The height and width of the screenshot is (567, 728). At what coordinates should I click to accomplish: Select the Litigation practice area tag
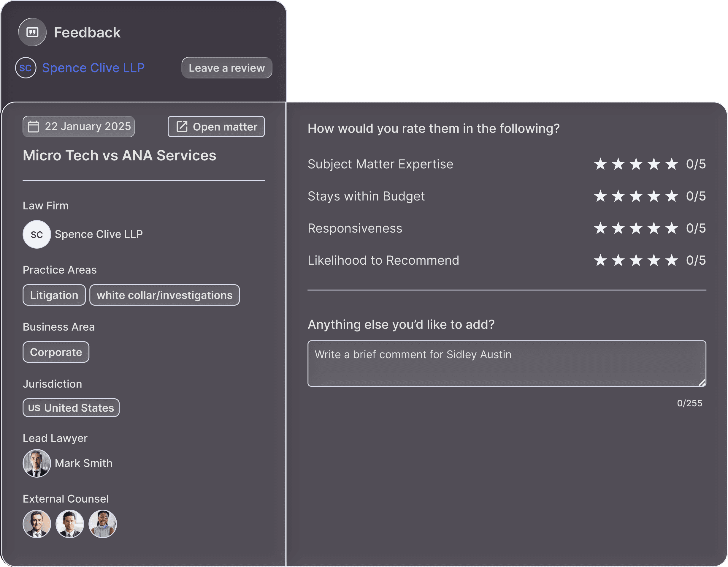[x=54, y=295]
